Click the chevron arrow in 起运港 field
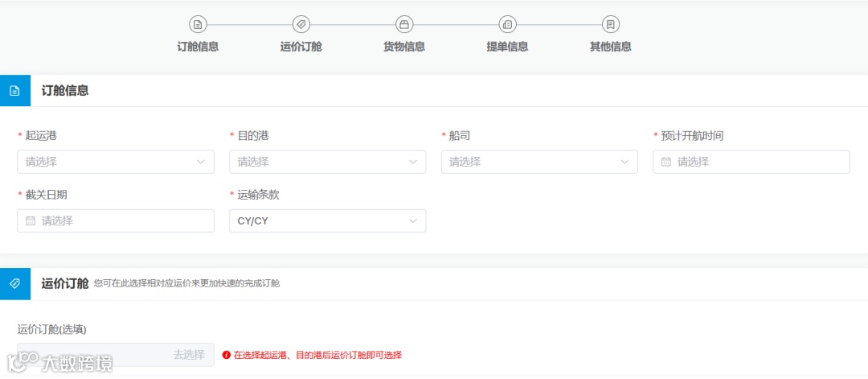868x379 pixels. [201, 162]
